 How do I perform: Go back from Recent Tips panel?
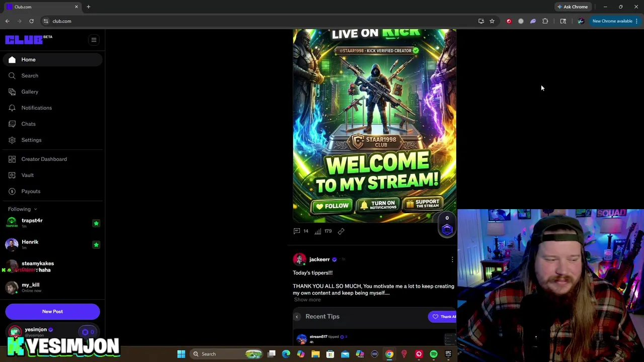297,317
